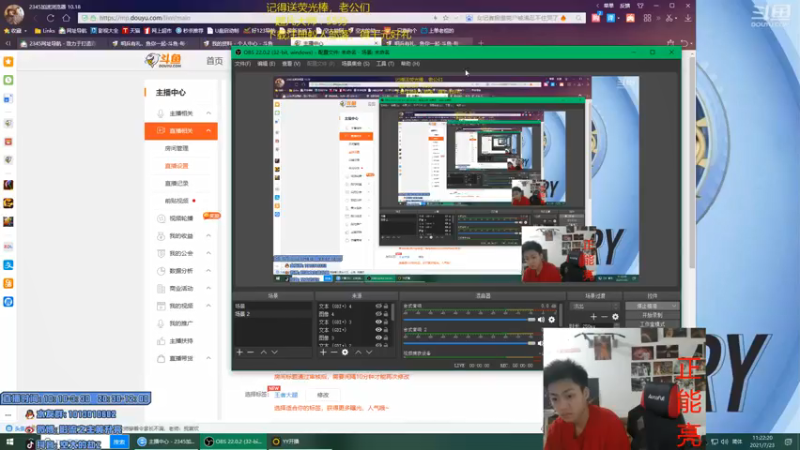Open 直播记录 in sidebar
Screen dimensions: 800x450
(177, 183)
